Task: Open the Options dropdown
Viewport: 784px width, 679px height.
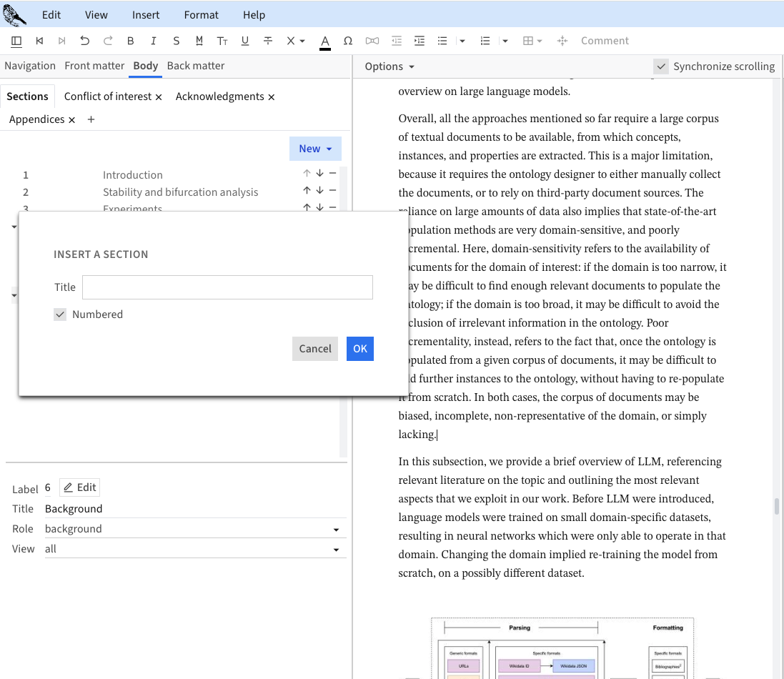Action: pos(389,66)
